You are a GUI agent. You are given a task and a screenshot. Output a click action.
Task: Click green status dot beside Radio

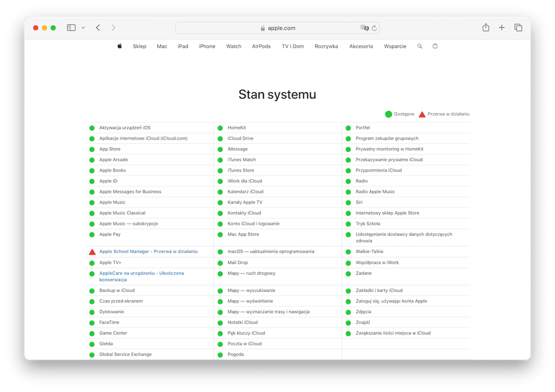click(348, 181)
